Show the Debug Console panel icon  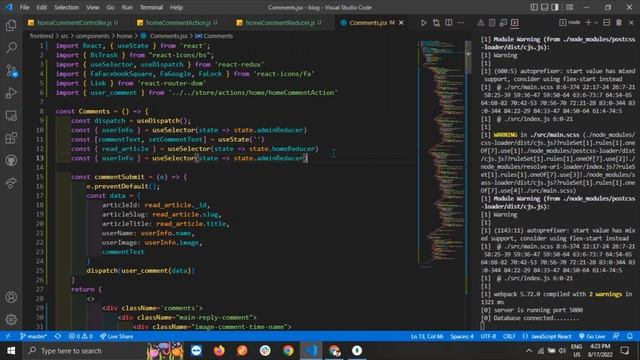click(503, 23)
